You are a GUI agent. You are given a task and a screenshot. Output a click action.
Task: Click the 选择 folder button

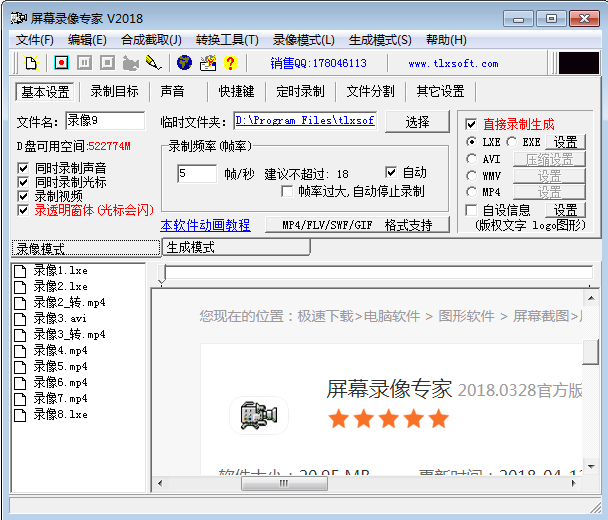pos(417,122)
